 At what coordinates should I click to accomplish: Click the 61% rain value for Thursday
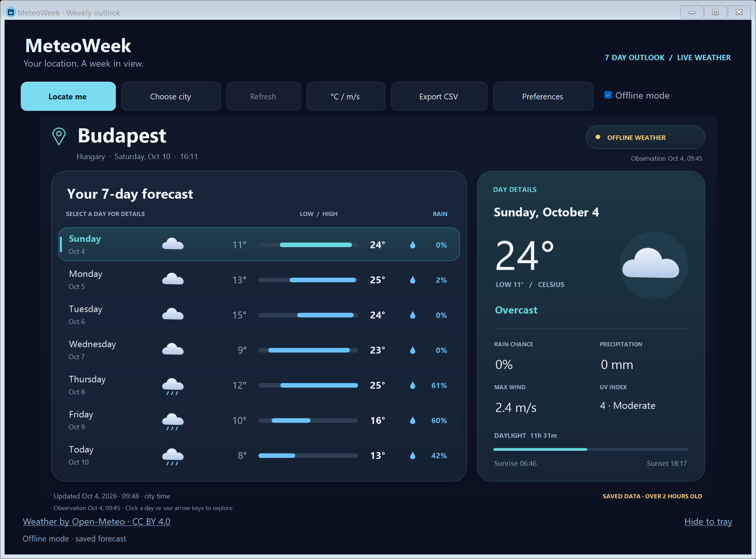pyautogui.click(x=439, y=385)
